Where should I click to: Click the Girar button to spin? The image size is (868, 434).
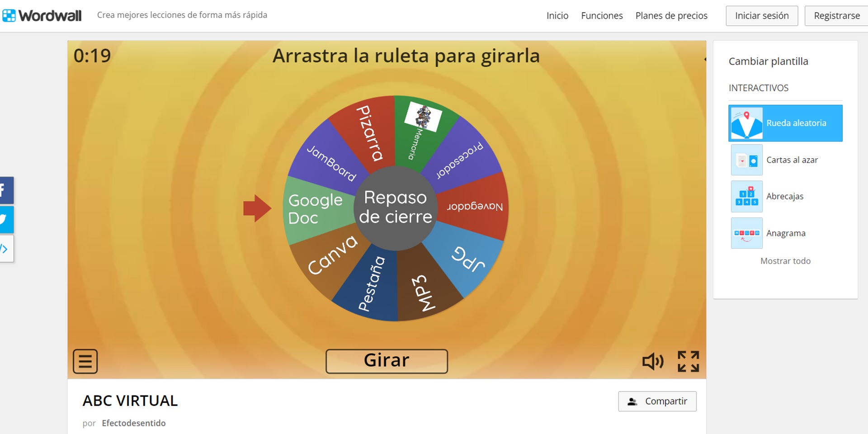pyautogui.click(x=387, y=361)
